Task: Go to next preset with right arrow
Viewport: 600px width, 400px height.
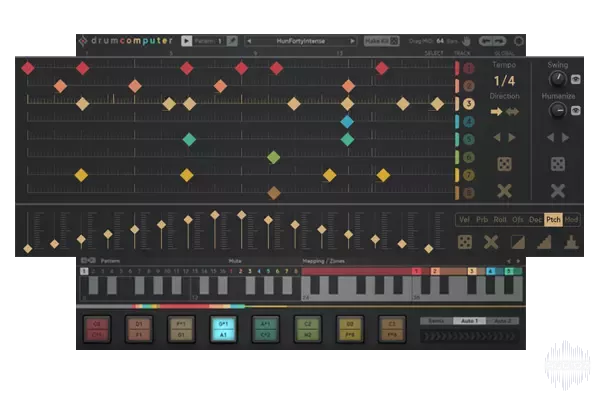Action: [352, 41]
